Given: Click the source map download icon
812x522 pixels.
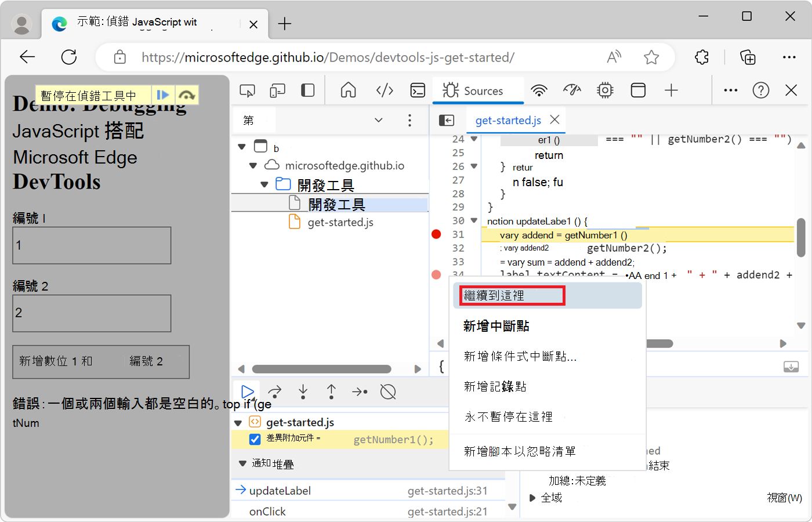Looking at the screenshot, I should [791, 367].
